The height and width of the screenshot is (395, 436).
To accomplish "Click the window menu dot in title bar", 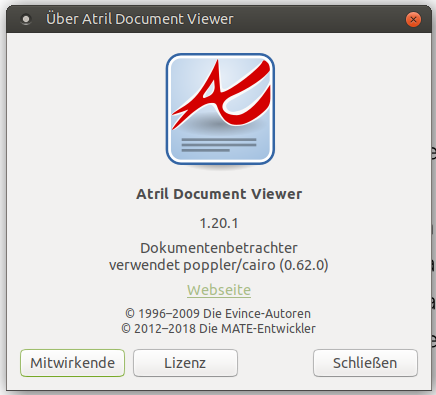I will click(26, 19).
